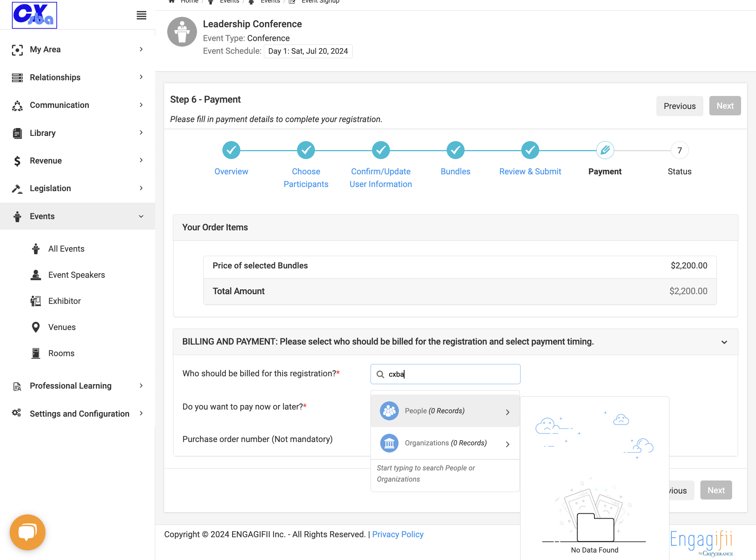Click the top Previous button

[x=680, y=106]
